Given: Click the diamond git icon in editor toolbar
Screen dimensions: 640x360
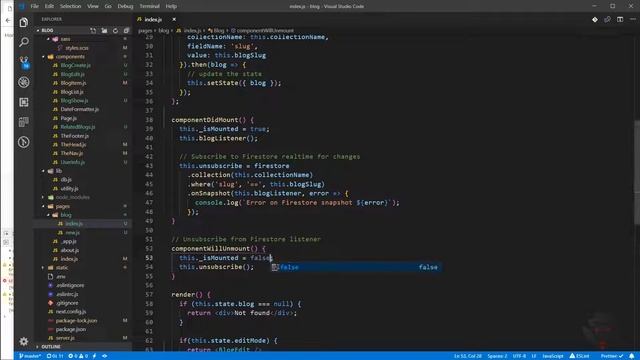Looking at the screenshot, I should tap(595, 20).
